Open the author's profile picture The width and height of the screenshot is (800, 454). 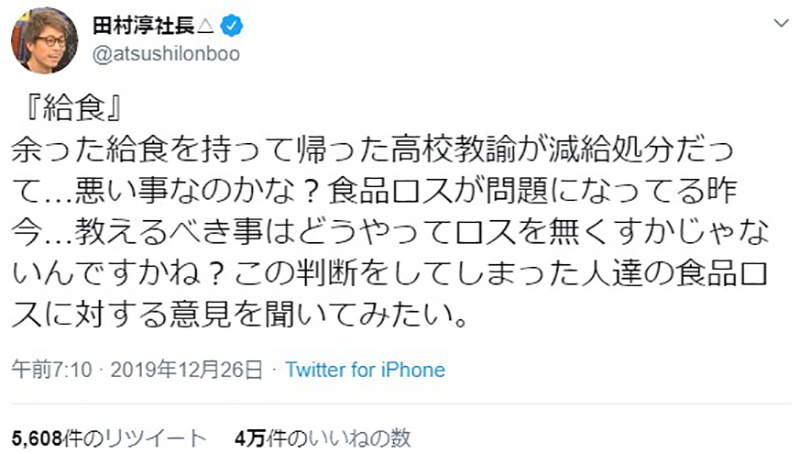[x=43, y=40]
